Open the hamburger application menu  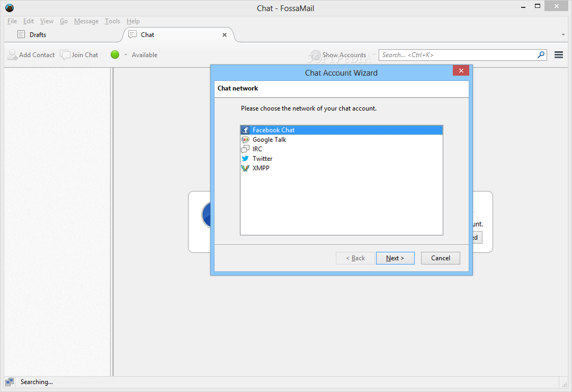pyautogui.click(x=559, y=54)
